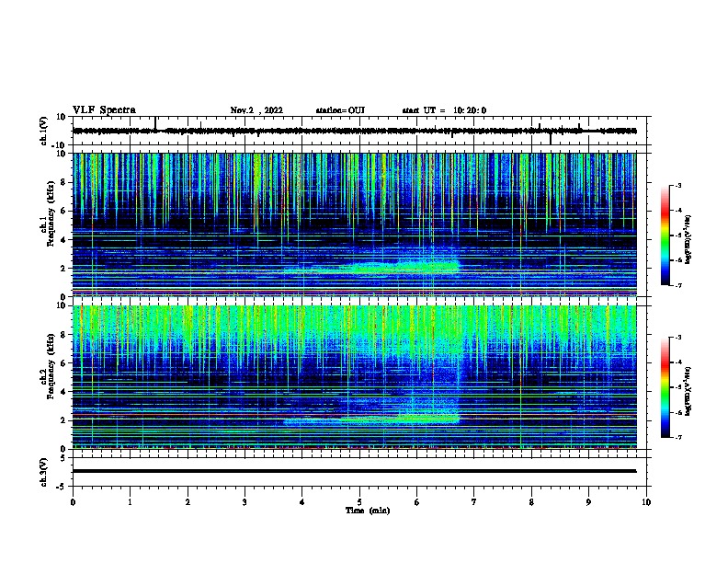Click the ch.2 color bar log(PSD) label
Screen dimensions: 728x563
(688, 391)
